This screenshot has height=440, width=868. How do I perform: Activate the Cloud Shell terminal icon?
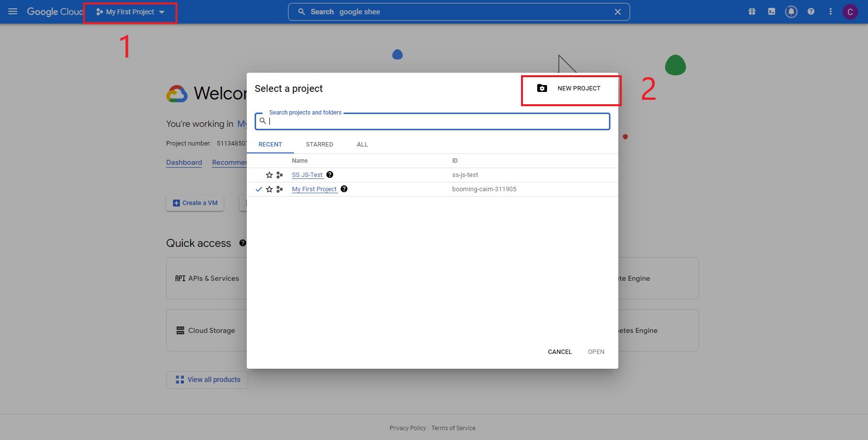772,11
